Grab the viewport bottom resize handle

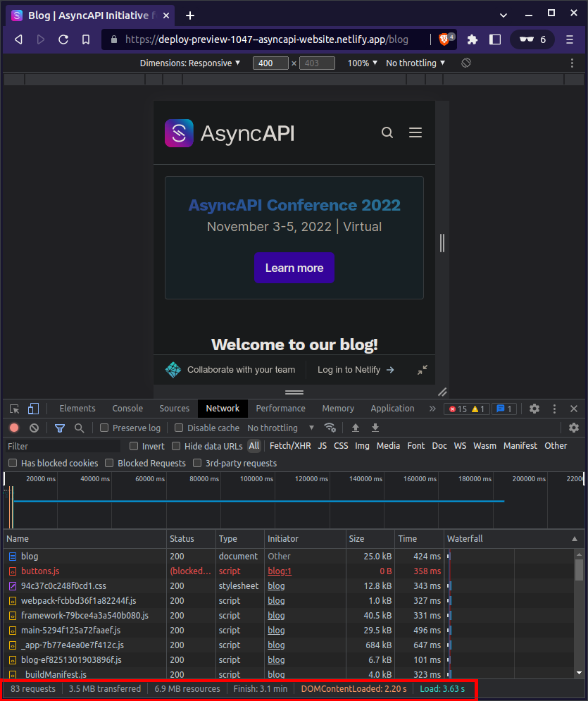click(294, 392)
